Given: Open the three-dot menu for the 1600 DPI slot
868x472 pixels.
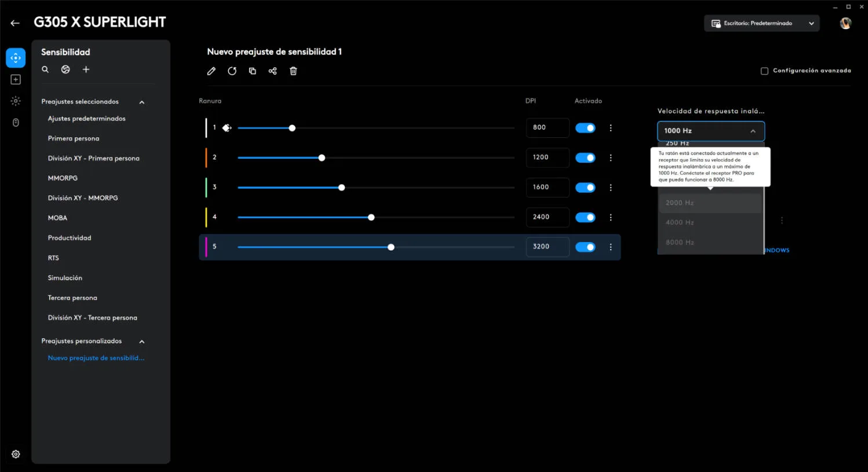Looking at the screenshot, I should [x=611, y=188].
